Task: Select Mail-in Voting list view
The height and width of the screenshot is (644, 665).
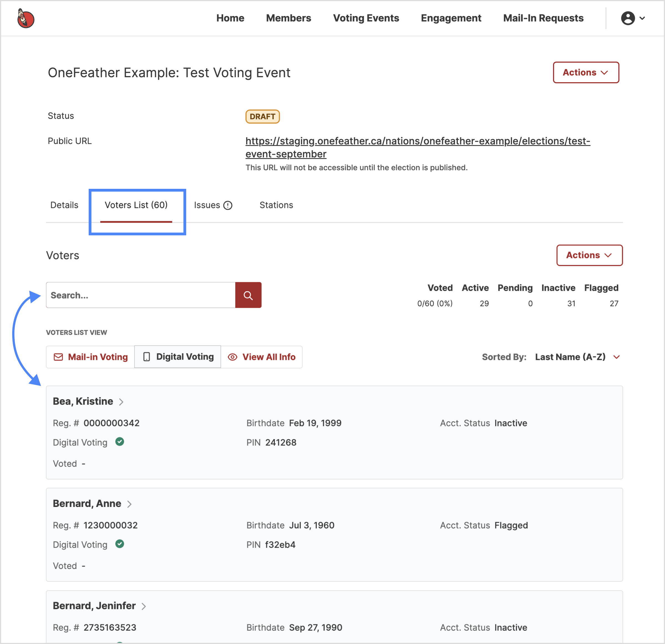Action: [90, 357]
